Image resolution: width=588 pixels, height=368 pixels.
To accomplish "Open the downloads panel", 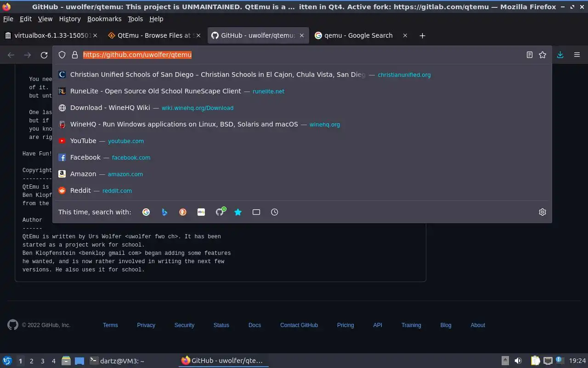I will [560, 55].
